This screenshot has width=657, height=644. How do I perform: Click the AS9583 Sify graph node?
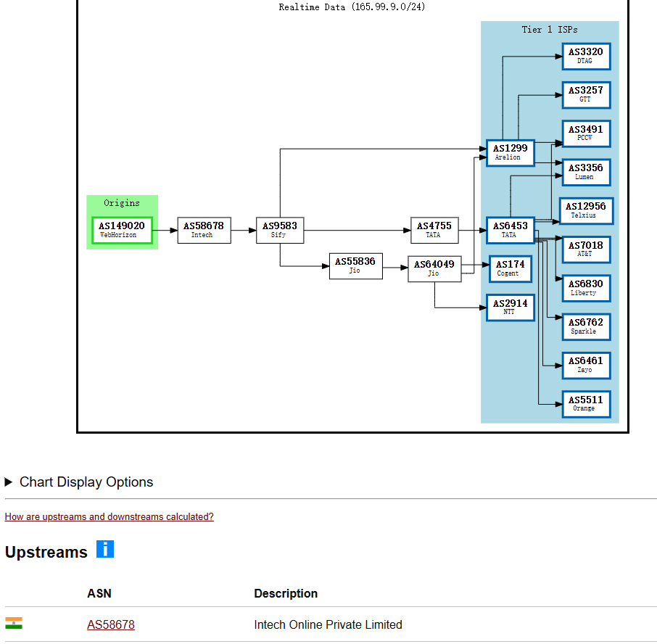click(x=280, y=230)
